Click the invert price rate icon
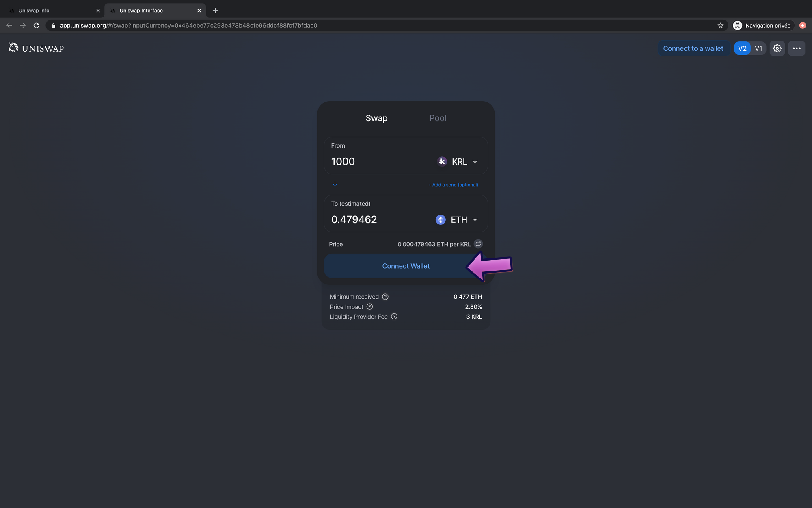The image size is (812, 508). (478, 244)
